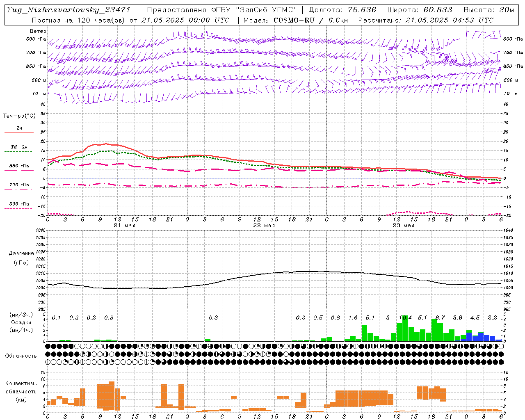Viewport: 525px width, 420px height.
Task: Click the Давление pressure panel label
Action: point(21,253)
